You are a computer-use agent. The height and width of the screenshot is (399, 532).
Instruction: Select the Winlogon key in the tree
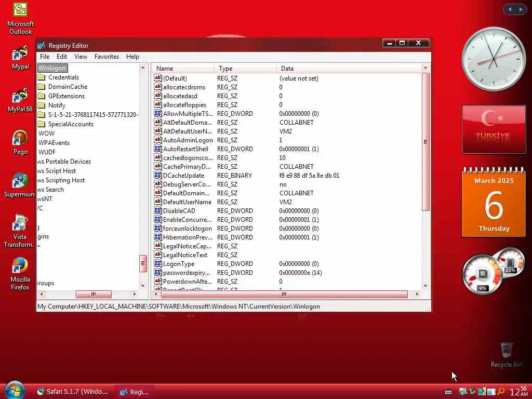tap(52, 68)
